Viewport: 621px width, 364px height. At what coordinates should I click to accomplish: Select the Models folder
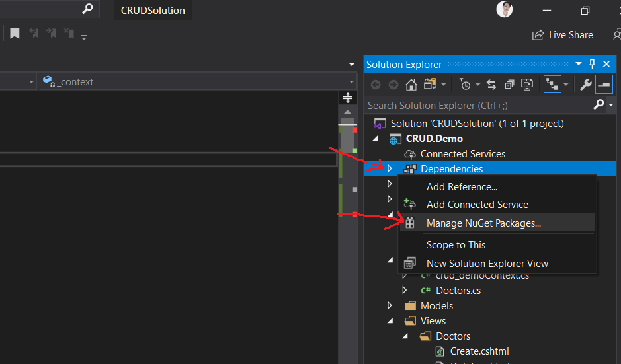tap(436, 306)
